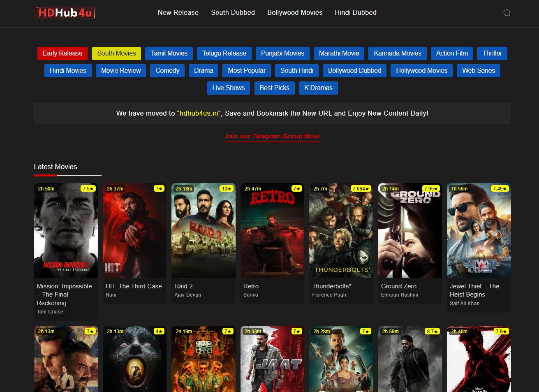Choose the Marathi Movie category
539x392 pixels.
[x=339, y=53]
